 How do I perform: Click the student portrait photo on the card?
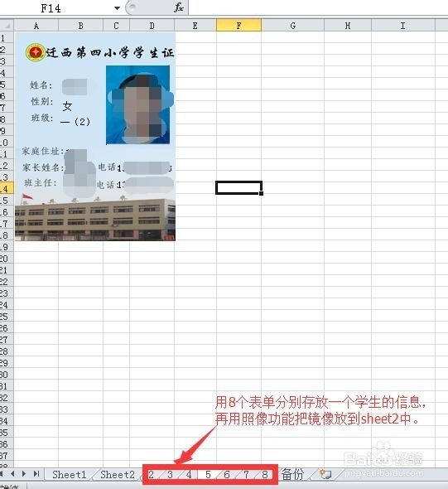138,104
